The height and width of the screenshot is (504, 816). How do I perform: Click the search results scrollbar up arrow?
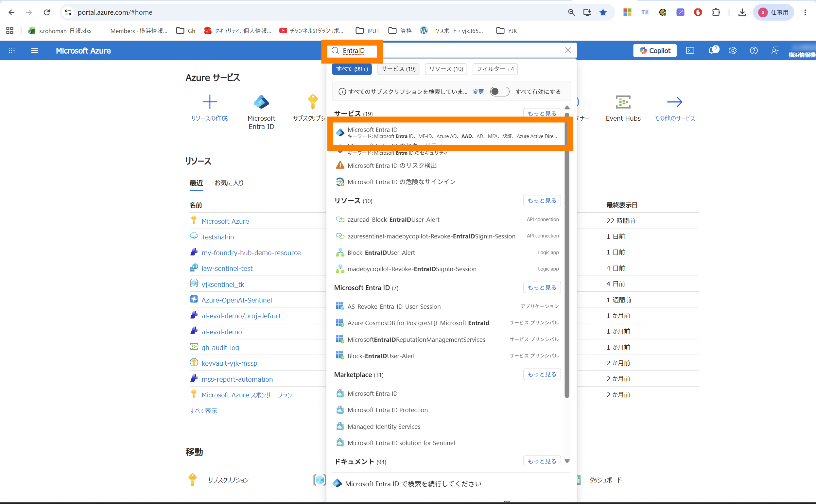click(567, 107)
